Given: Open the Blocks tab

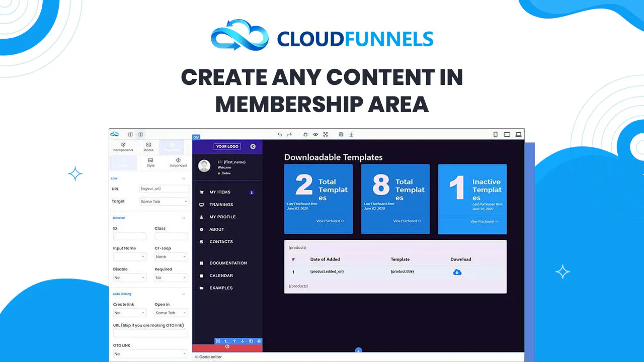Looking at the screenshot, I should tap(148, 147).
